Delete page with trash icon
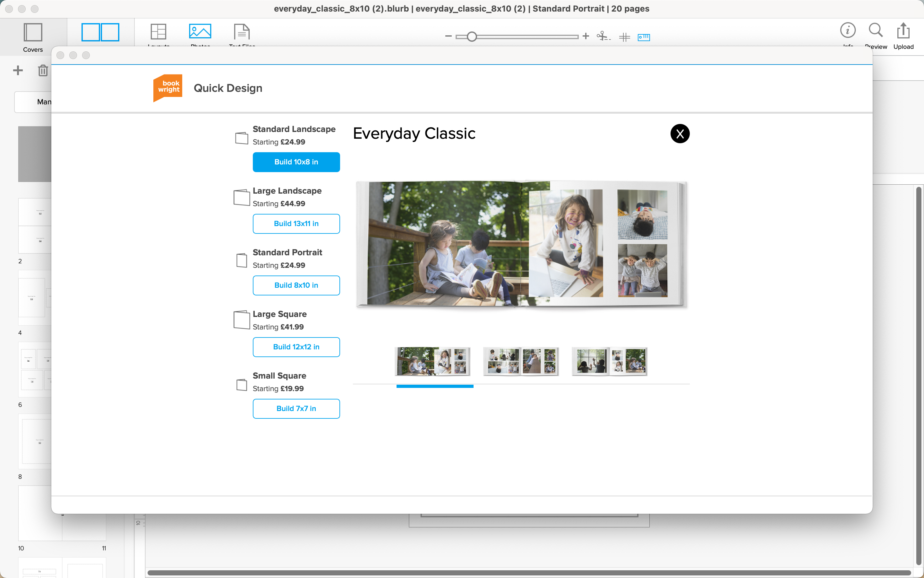This screenshot has width=924, height=578. click(43, 70)
